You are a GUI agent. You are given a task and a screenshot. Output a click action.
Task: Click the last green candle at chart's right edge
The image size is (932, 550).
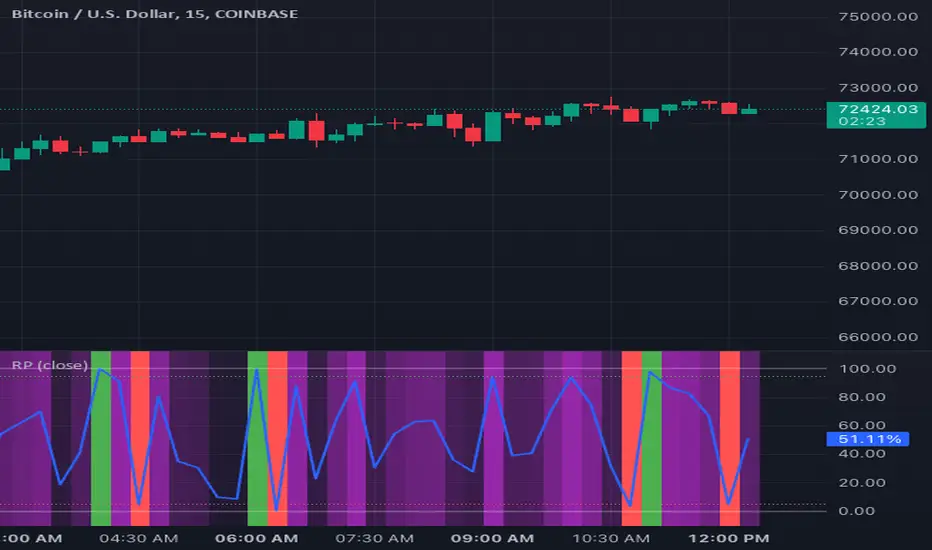point(749,111)
